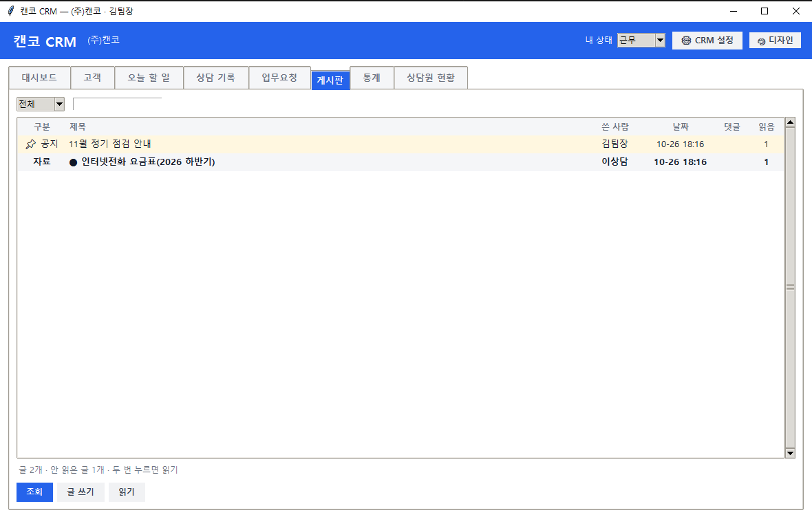Click the gear icon on CRM 설정
This screenshot has width=812, height=517.
click(x=686, y=41)
